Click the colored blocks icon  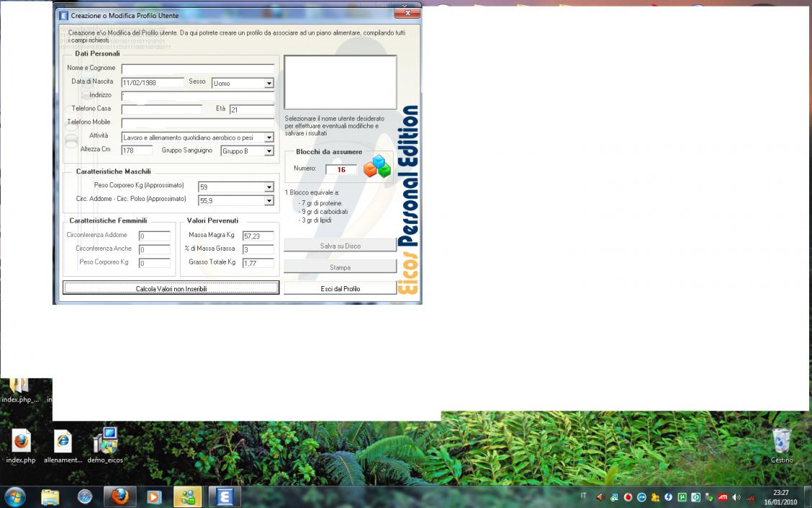(x=376, y=166)
